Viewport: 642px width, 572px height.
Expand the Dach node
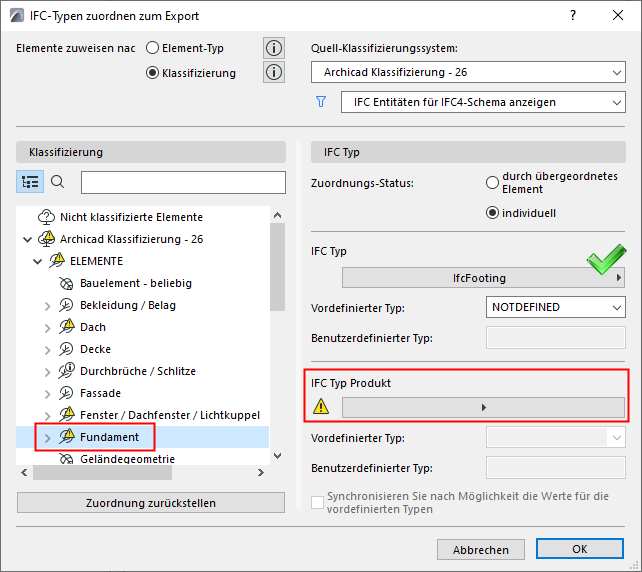click(47, 328)
